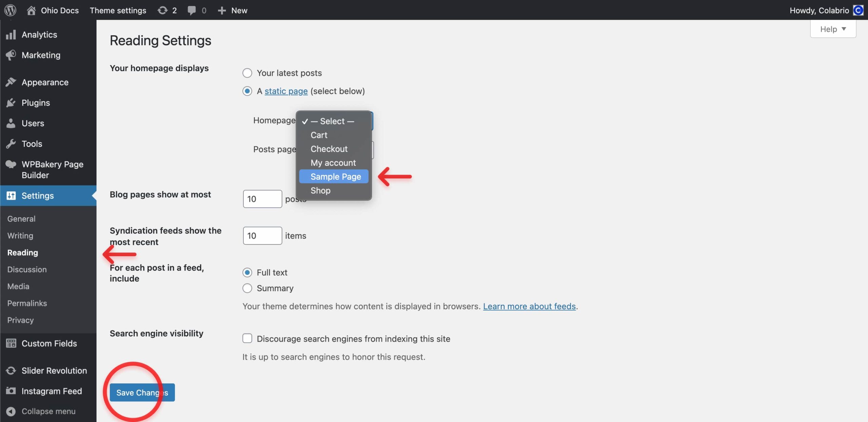Open the Permalinks settings submenu
The image size is (868, 422).
27,303
